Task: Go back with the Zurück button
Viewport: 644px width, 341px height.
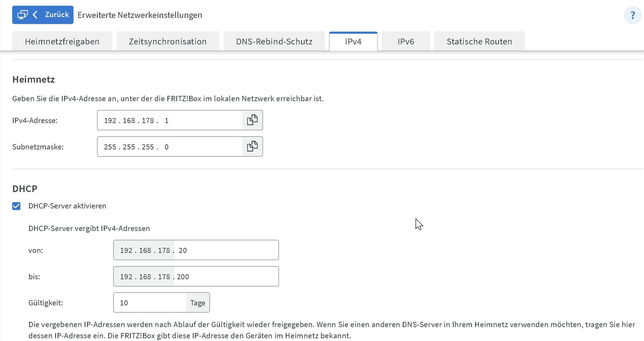Action: point(43,15)
